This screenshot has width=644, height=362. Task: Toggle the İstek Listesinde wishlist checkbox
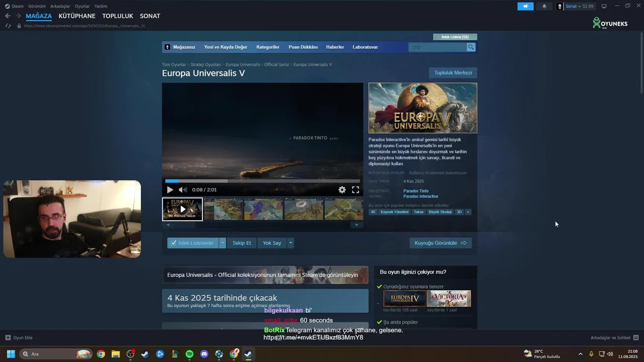click(x=174, y=243)
